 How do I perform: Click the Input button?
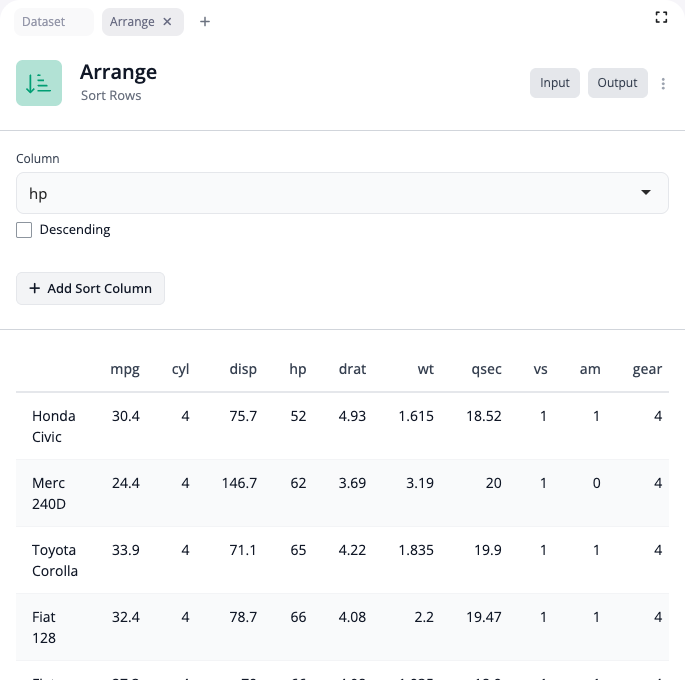pyautogui.click(x=554, y=83)
